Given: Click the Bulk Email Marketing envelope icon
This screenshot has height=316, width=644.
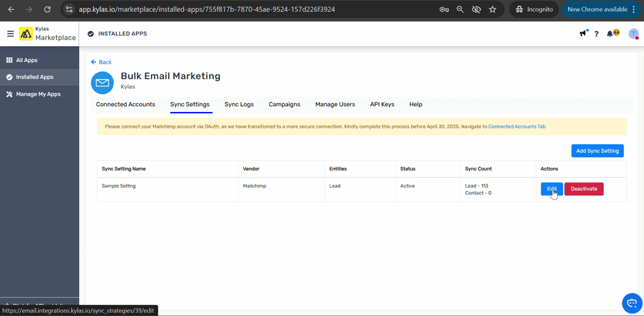Looking at the screenshot, I should click(x=102, y=82).
